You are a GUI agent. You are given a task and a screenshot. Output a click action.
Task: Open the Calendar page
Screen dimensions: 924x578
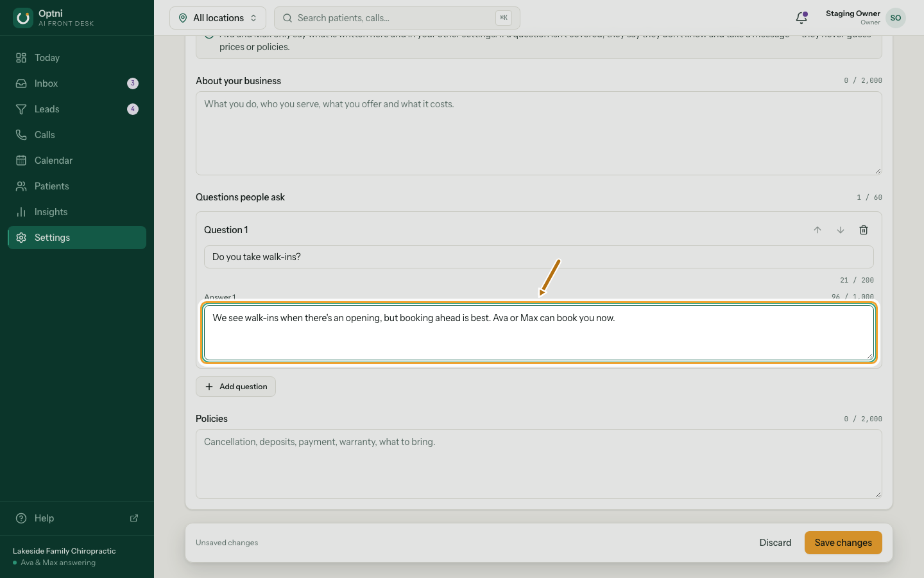tap(77, 161)
